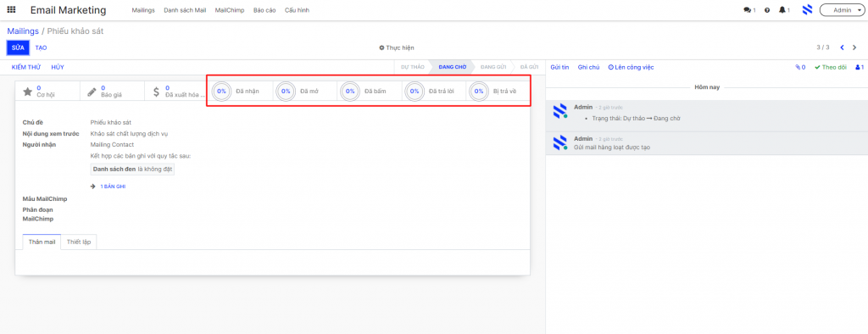Open the Admin user dropdown

(x=841, y=10)
